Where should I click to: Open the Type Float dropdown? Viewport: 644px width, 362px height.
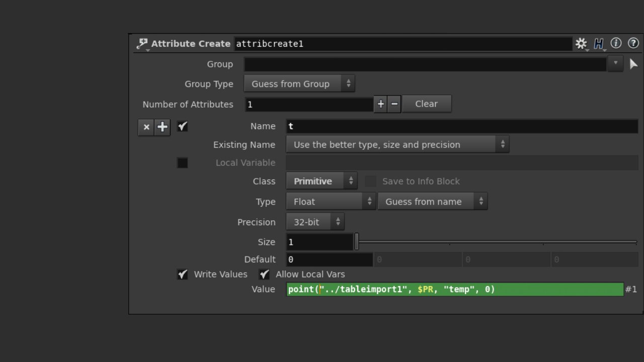(331, 202)
